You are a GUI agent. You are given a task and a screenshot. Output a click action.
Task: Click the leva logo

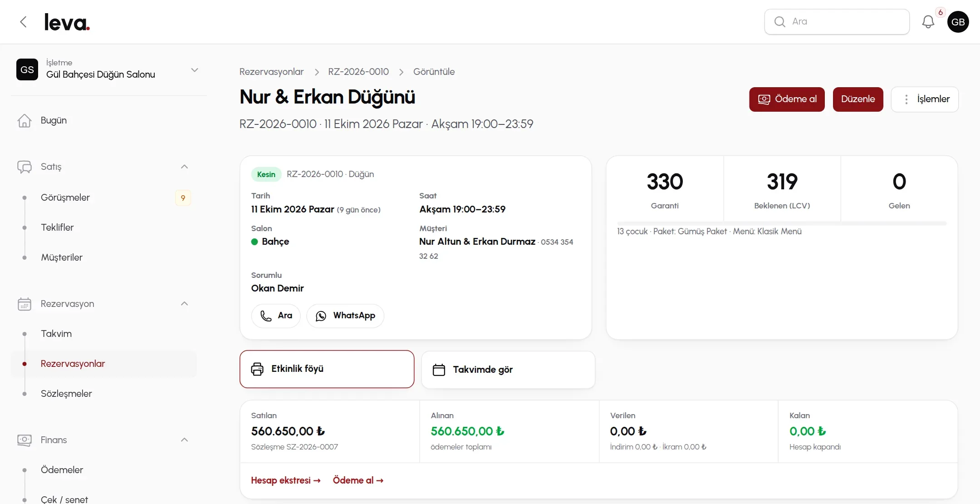[67, 22]
